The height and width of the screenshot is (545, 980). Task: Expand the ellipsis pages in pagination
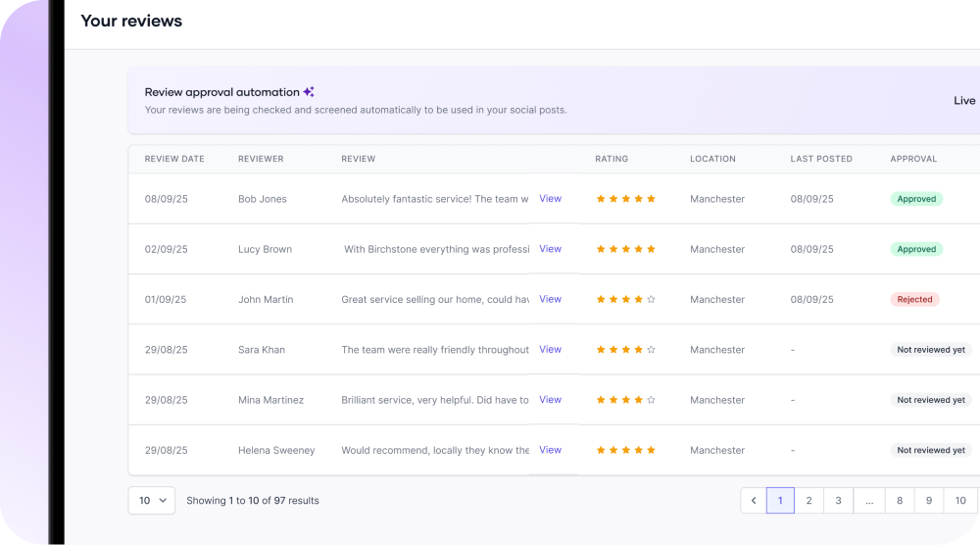pyautogui.click(x=868, y=501)
